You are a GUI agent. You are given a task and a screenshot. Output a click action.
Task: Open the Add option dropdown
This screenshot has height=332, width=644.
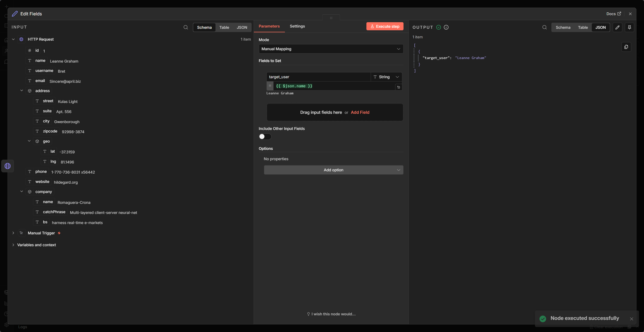coord(333,170)
